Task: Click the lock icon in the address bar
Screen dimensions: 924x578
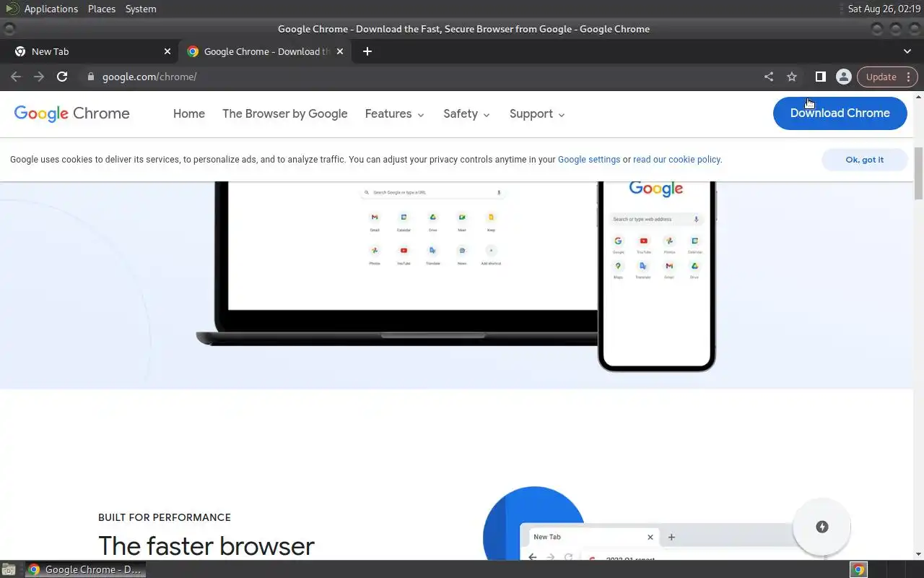Action: 90,77
